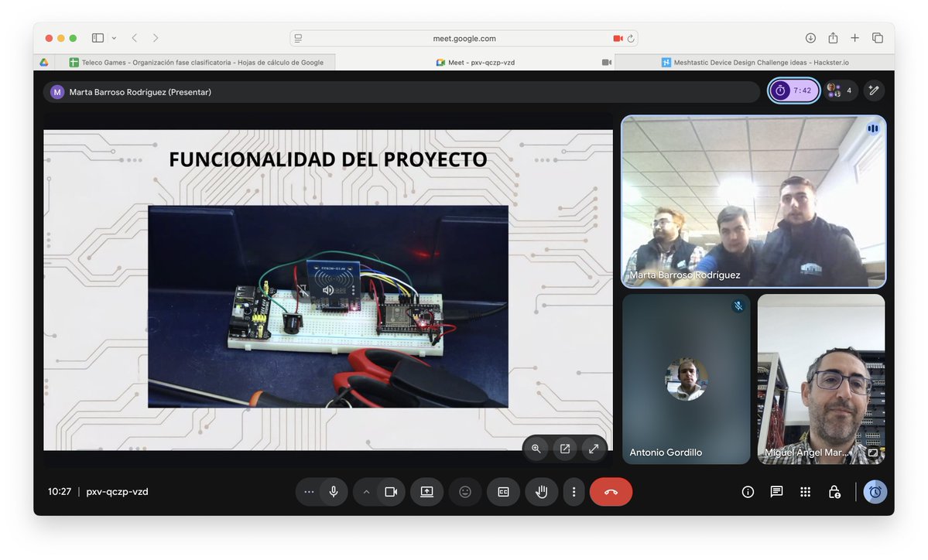Click the meet.google.com address bar
The image size is (928, 560).
pos(464,39)
